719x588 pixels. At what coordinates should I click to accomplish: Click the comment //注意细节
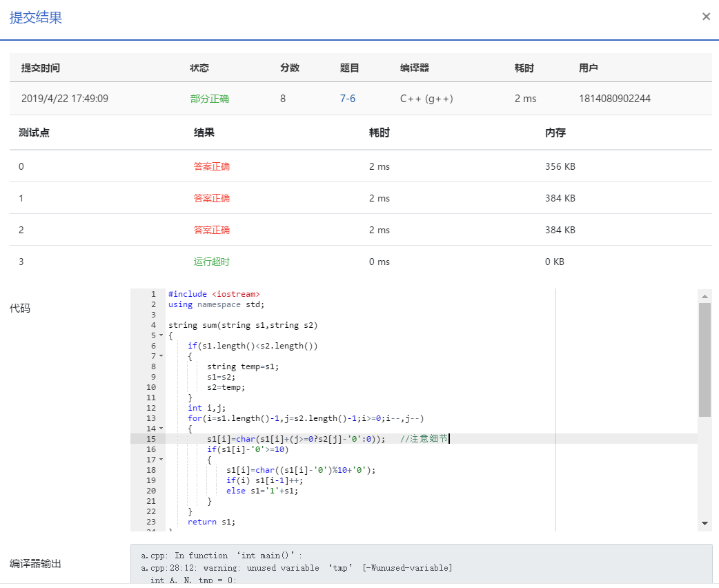424,439
